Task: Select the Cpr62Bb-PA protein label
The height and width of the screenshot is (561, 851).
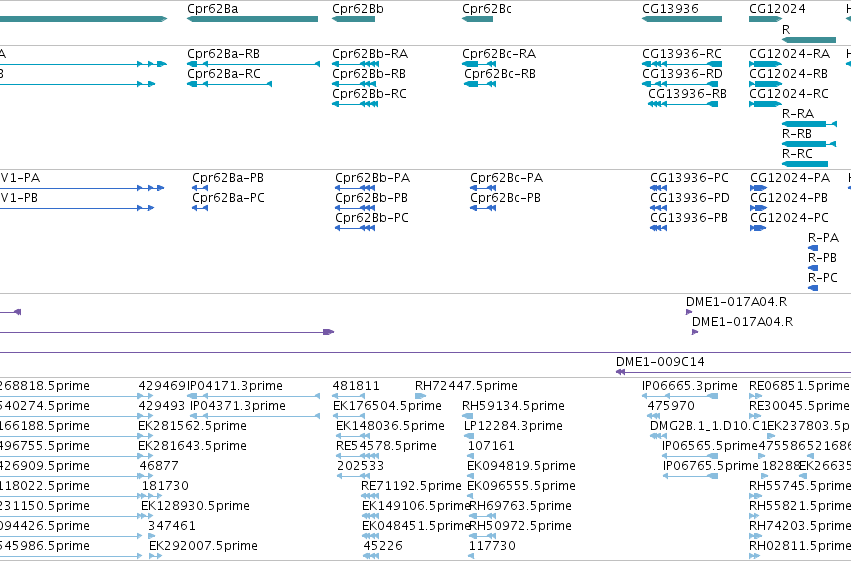Action: click(x=372, y=178)
